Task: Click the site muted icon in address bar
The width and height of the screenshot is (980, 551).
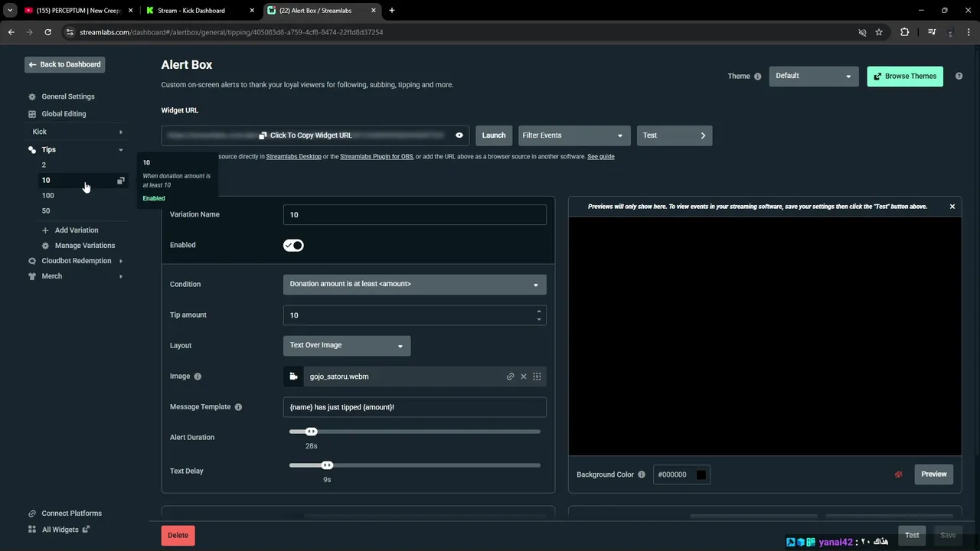Action: [x=862, y=32]
